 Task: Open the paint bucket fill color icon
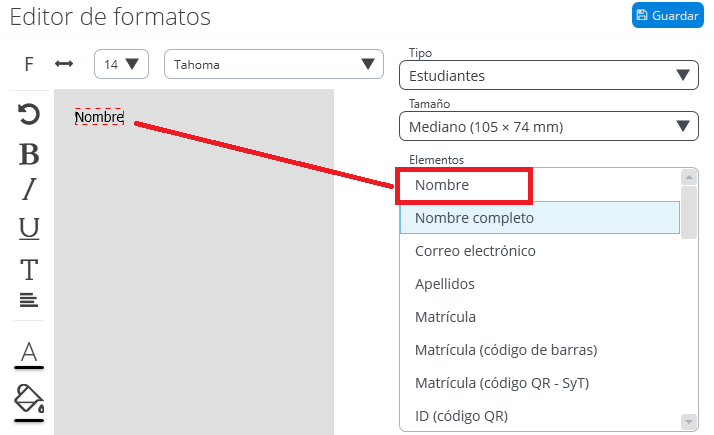[29, 403]
